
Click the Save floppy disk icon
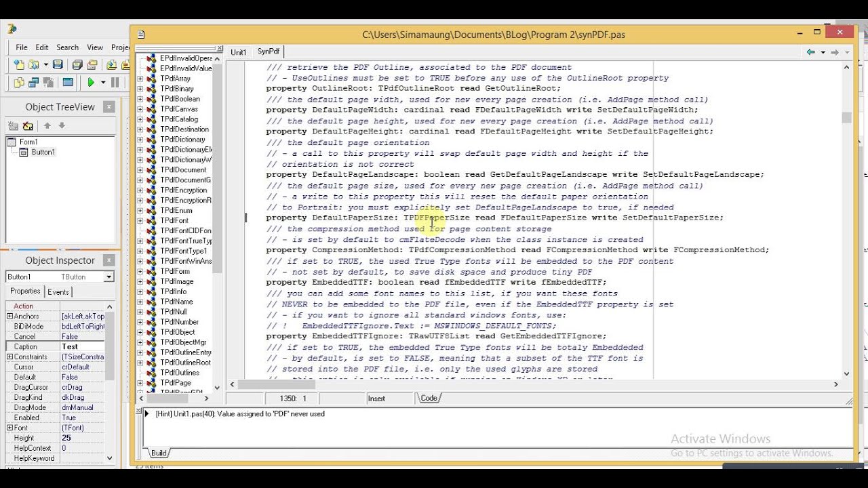click(x=58, y=64)
